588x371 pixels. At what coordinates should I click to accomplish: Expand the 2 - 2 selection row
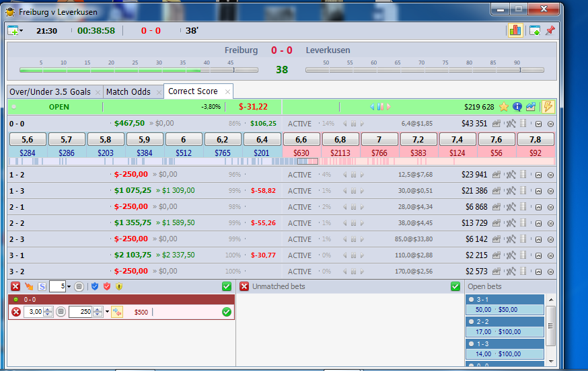pos(538,223)
